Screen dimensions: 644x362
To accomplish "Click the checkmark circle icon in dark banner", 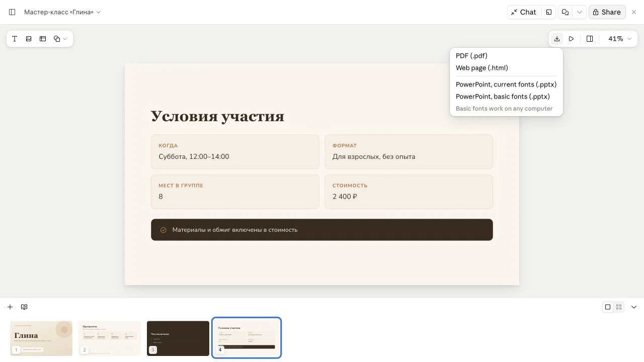I will coord(163,230).
